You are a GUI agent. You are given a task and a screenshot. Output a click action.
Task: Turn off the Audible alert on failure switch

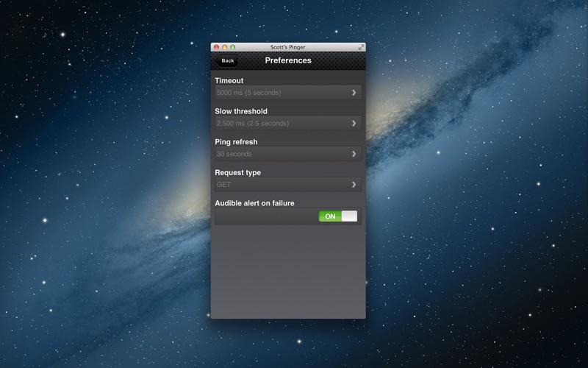coord(338,216)
